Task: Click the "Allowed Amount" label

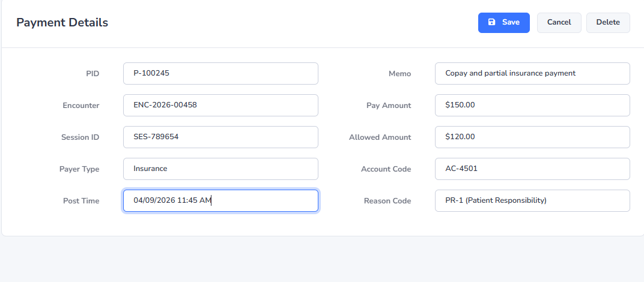Action: coord(380,137)
